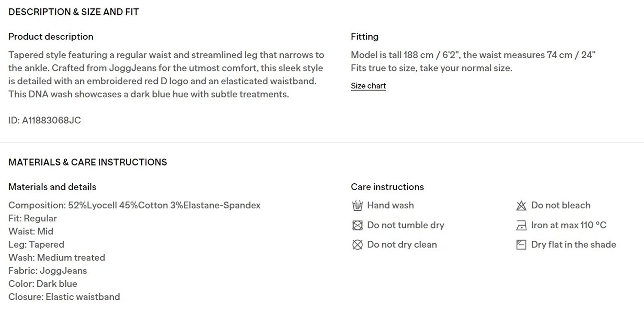
Task: Click the Do not tumble dry icon
Action: coord(357,225)
